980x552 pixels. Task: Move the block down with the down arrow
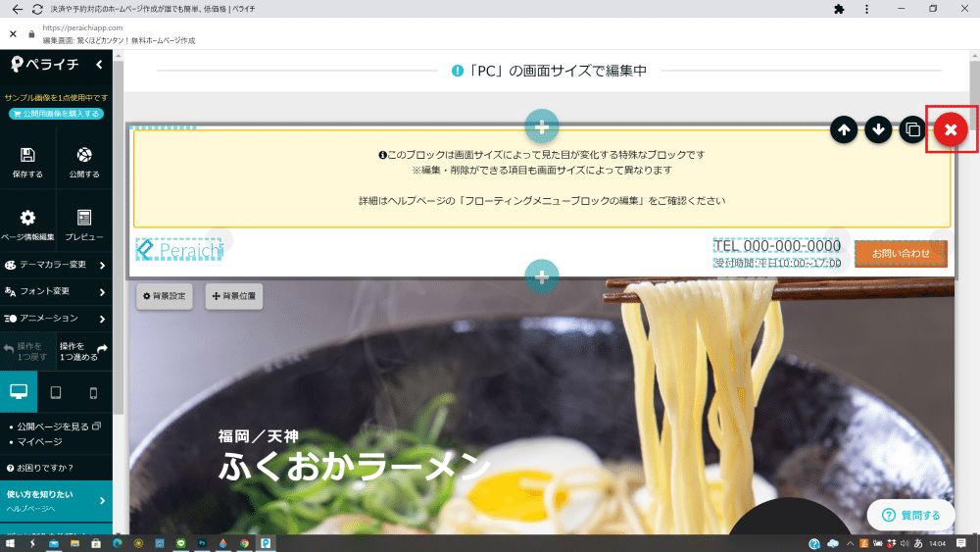pos(878,129)
